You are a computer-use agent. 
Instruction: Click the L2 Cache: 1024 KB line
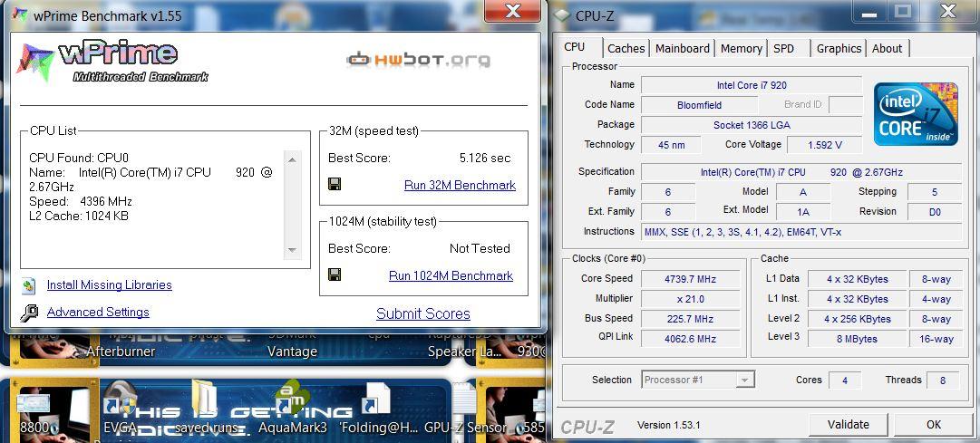click(79, 216)
